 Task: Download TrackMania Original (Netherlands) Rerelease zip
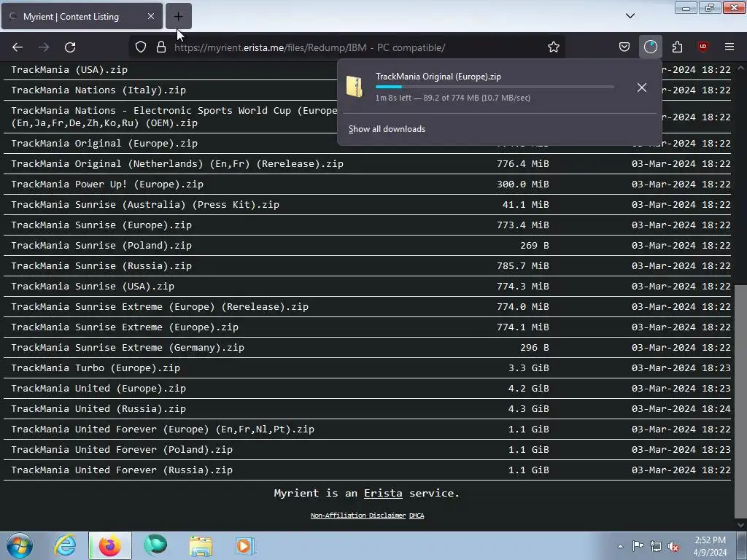[x=177, y=164]
